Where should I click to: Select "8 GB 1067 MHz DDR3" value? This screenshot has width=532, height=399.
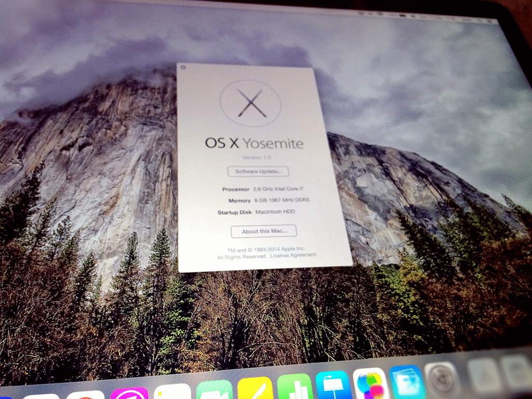pos(282,200)
